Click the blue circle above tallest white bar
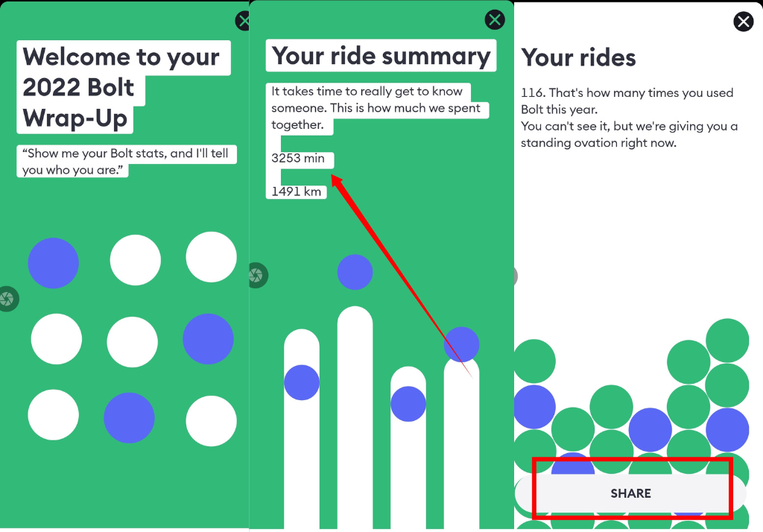 (x=355, y=272)
